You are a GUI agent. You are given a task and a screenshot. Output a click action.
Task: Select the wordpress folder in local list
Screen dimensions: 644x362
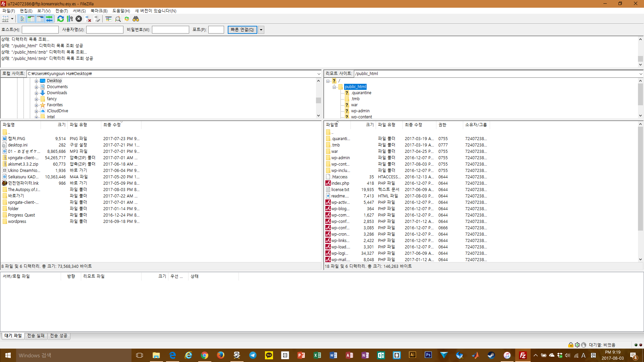click(17, 222)
